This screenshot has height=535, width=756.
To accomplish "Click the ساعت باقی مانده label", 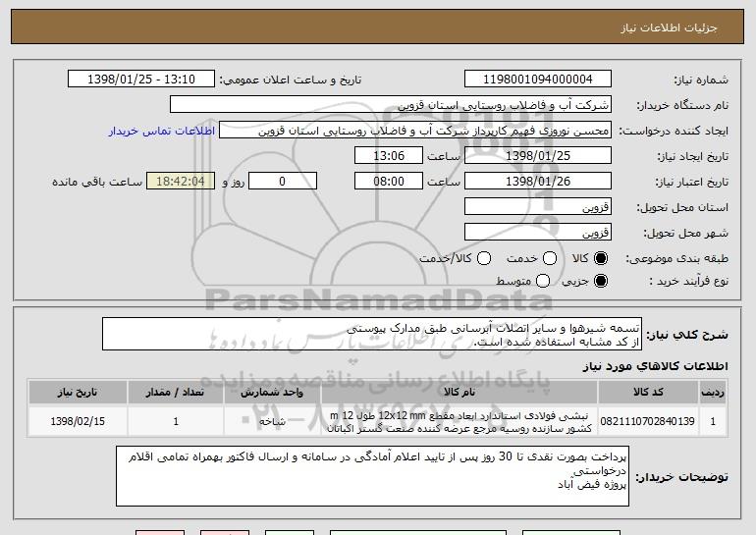I will point(97,182).
